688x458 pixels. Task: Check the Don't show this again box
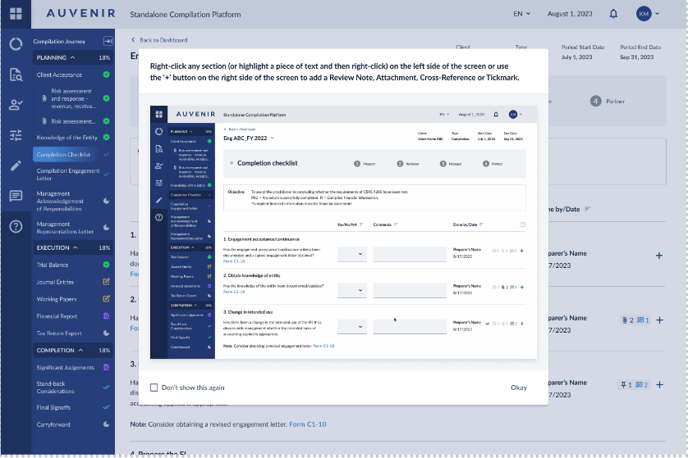click(x=154, y=387)
